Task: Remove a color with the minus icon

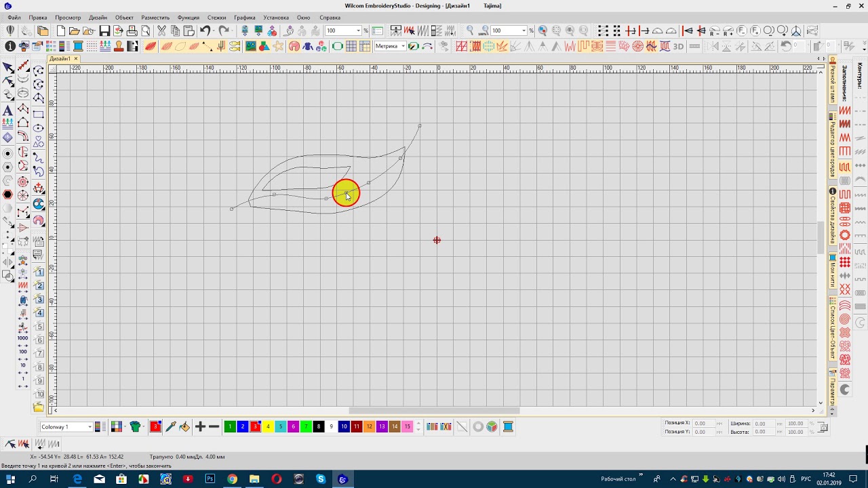Action: point(214,426)
